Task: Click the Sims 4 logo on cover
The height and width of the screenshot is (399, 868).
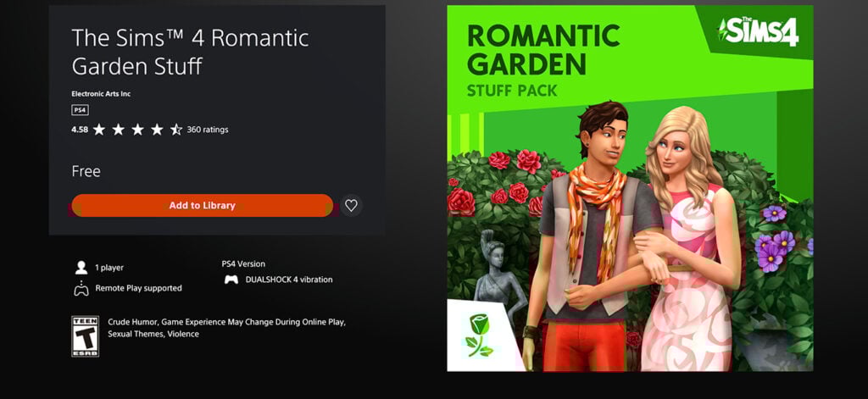Action: click(x=758, y=32)
